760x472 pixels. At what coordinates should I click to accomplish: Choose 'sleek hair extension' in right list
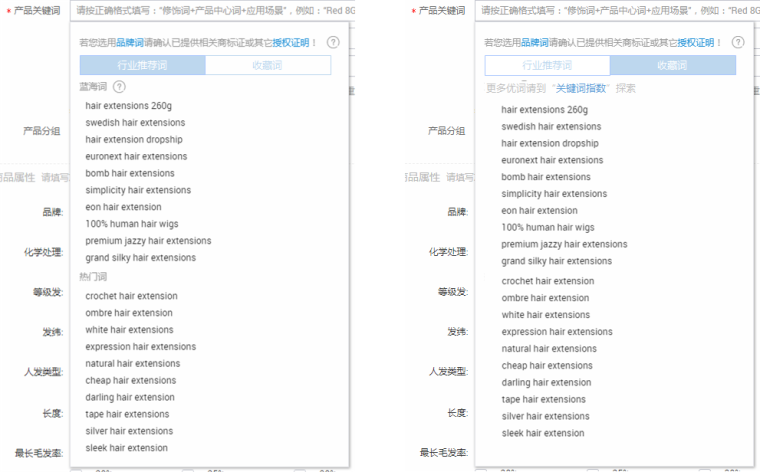(x=542, y=433)
